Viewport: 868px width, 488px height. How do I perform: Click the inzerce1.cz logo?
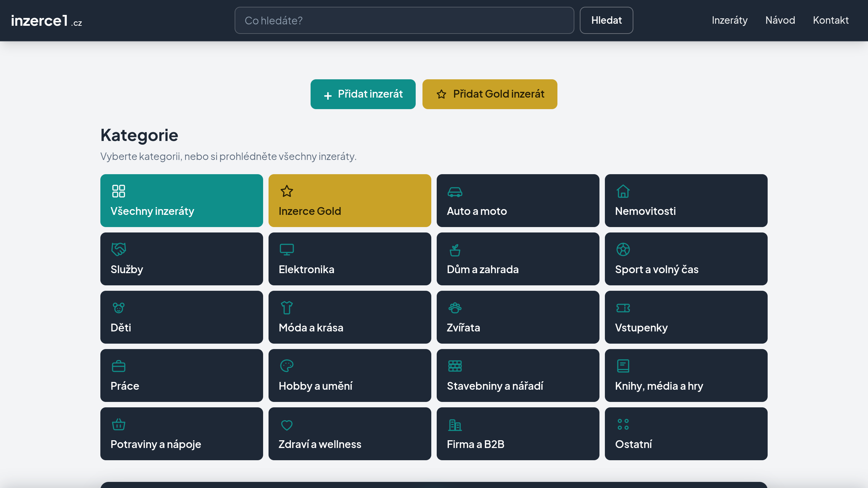46,21
